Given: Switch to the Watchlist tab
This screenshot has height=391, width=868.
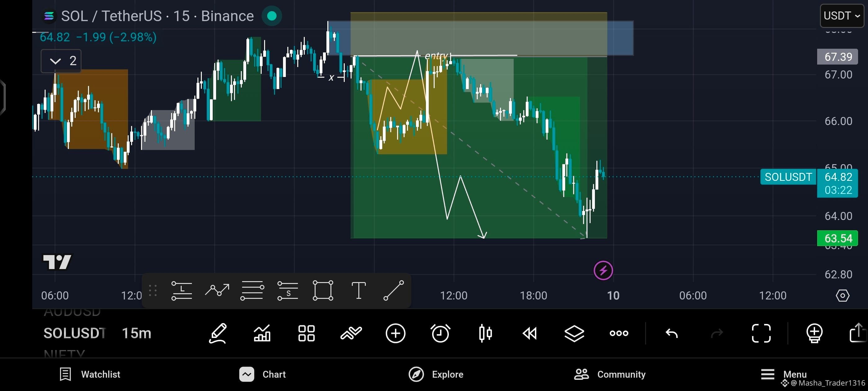Looking at the screenshot, I should [x=90, y=374].
